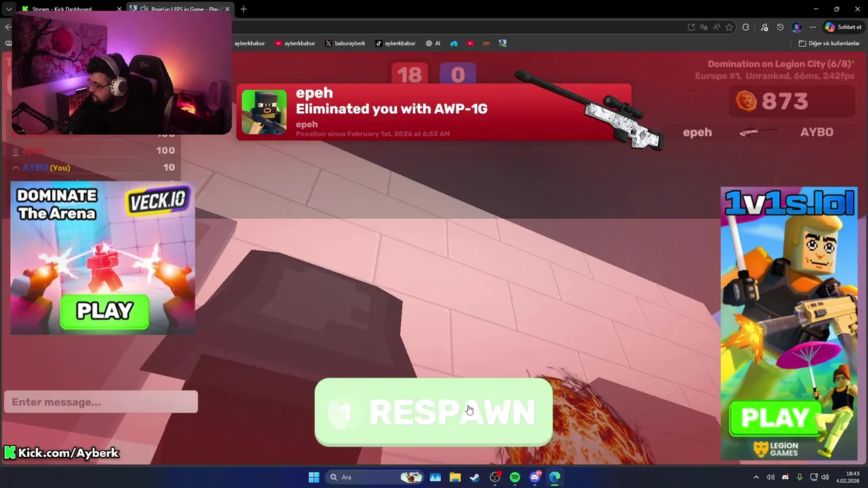The width and height of the screenshot is (868, 488).
Task: Open browser extensions puzzle icon
Action: 746,27
